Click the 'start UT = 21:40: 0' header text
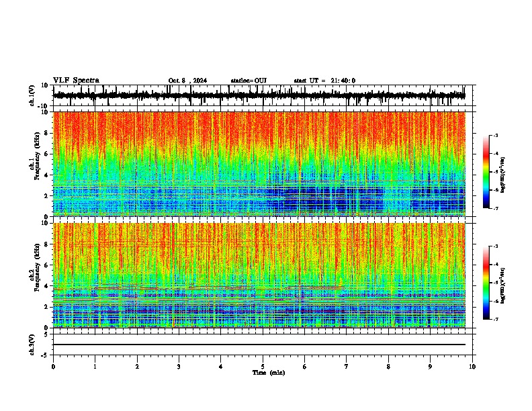 pyautogui.click(x=324, y=81)
